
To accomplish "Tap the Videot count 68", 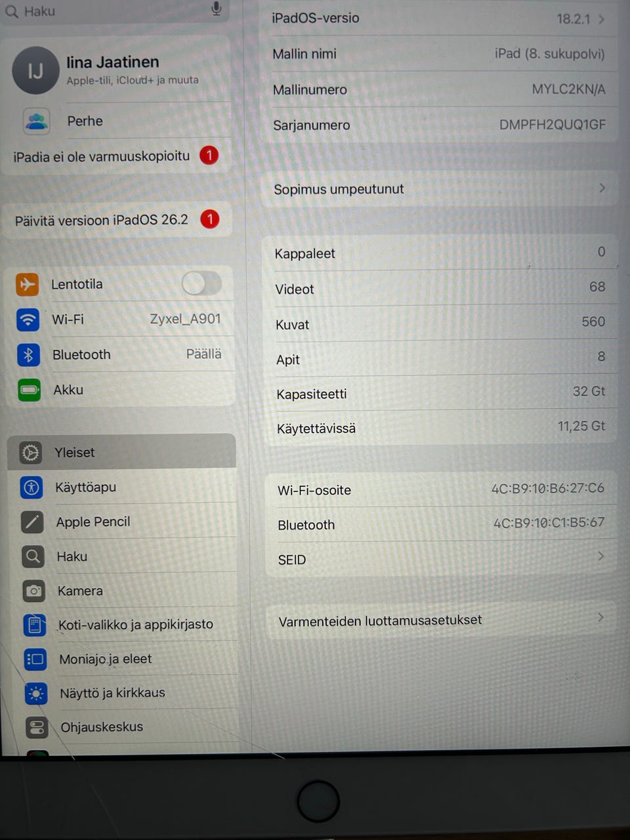I will pos(597,287).
